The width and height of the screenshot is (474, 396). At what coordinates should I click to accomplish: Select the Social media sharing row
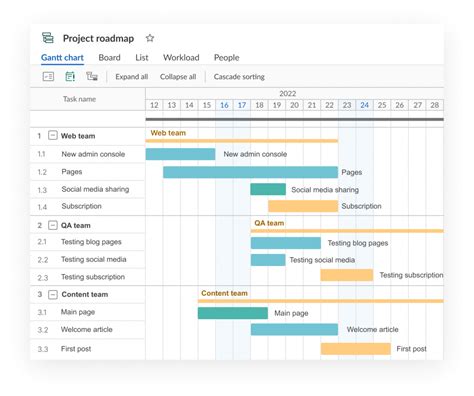point(87,189)
